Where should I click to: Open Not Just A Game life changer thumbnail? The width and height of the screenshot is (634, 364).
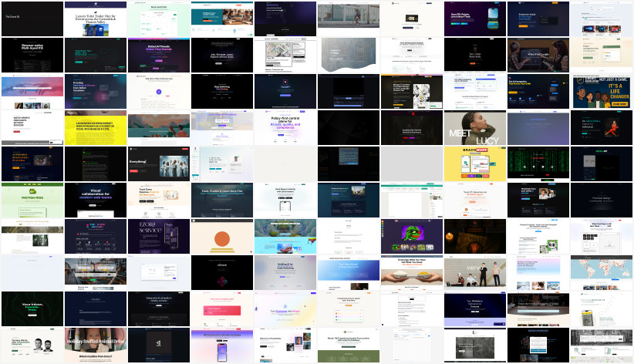pos(602,92)
